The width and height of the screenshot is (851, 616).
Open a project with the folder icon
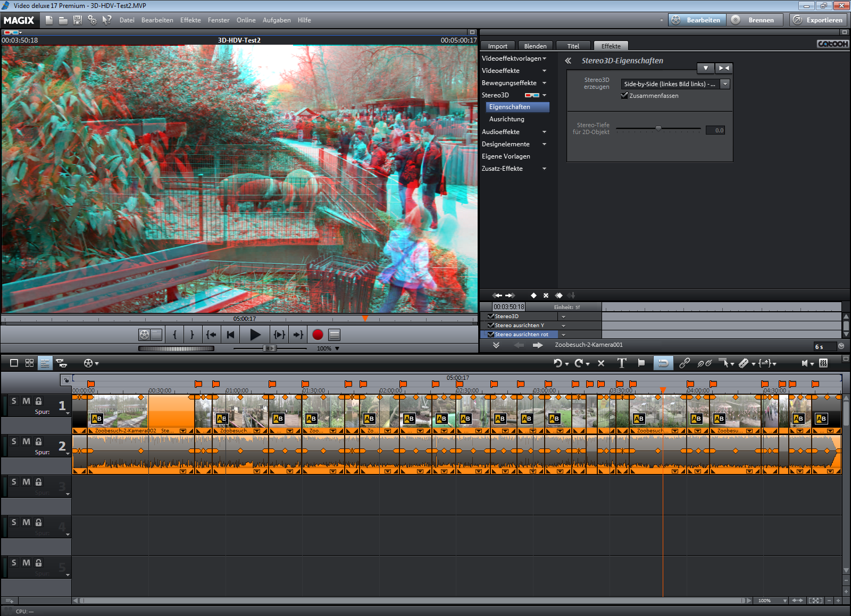coord(63,20)
